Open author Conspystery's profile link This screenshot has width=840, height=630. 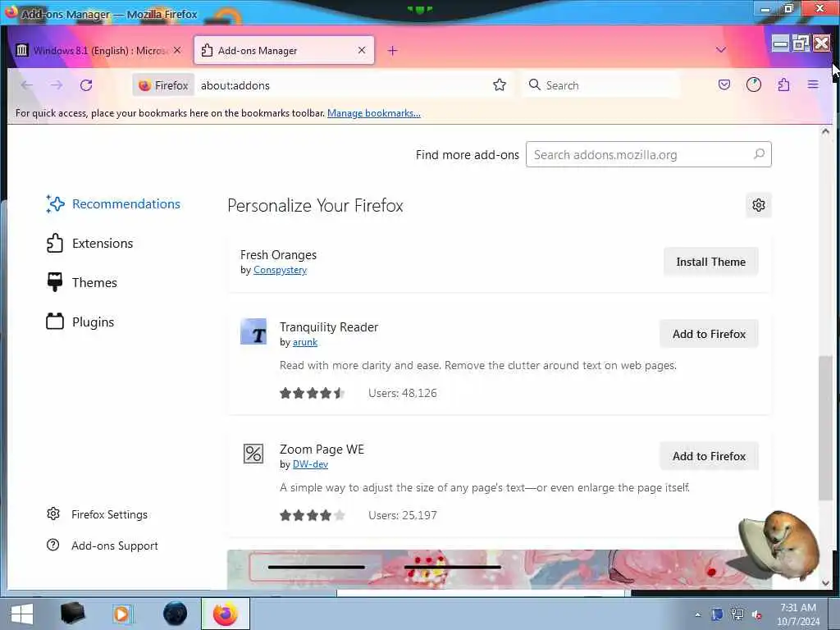pos(281,270)
